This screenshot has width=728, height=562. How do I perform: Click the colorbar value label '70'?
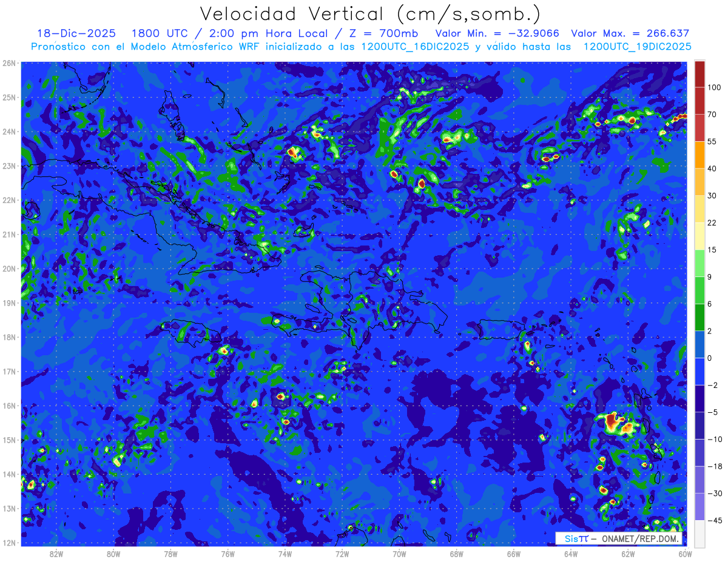click(x=712, y=115)
